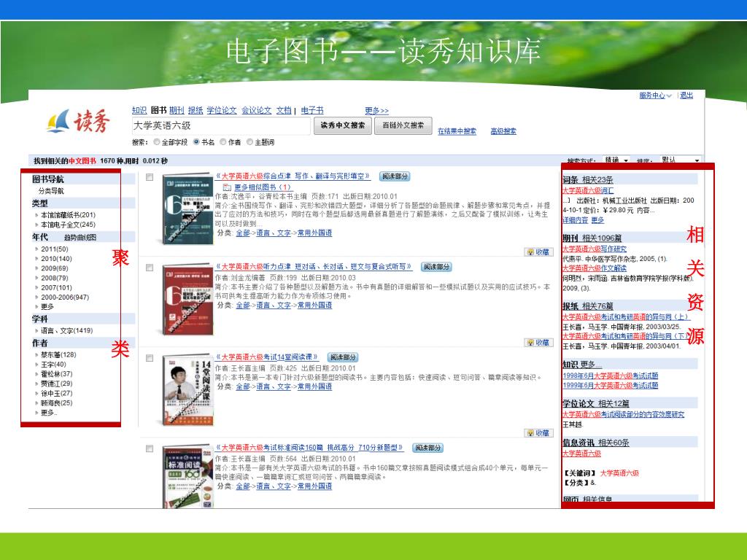Screen dimensions: 747x560
Task: Switch to the 电子书 search tab
Action: tap(312, 110)
